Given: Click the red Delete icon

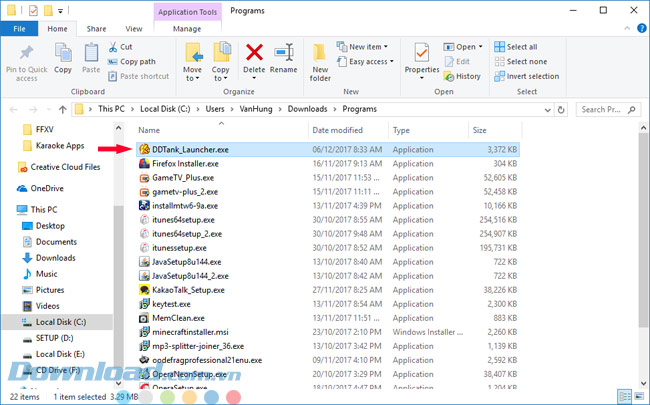Looking at the screenshot, I should 254,54.
